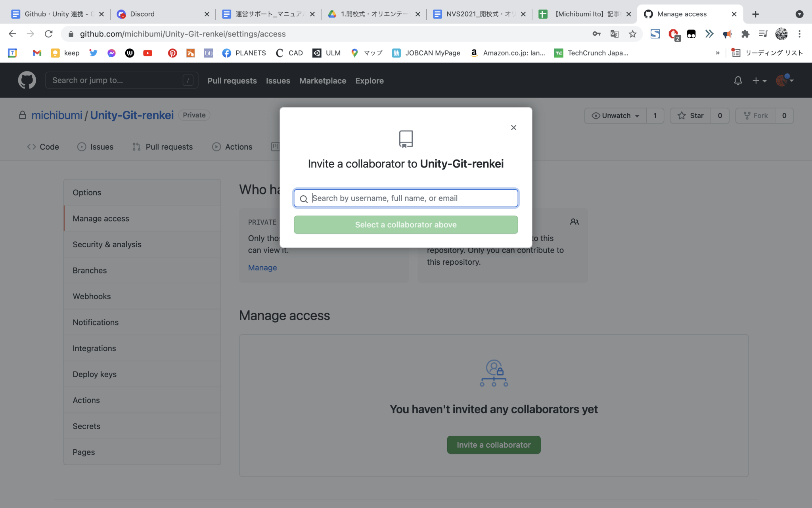Open the GitHub home via the Octocat logo
Screen dimensions: 812x508
(27, 80)
